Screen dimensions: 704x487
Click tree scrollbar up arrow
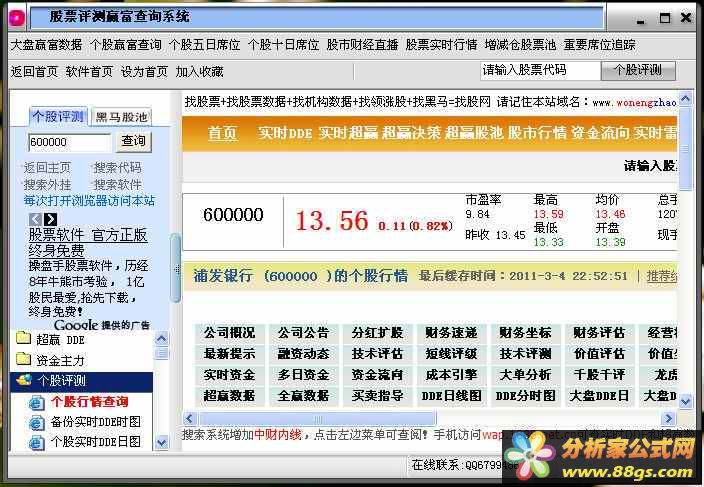(x=161, y=338)
